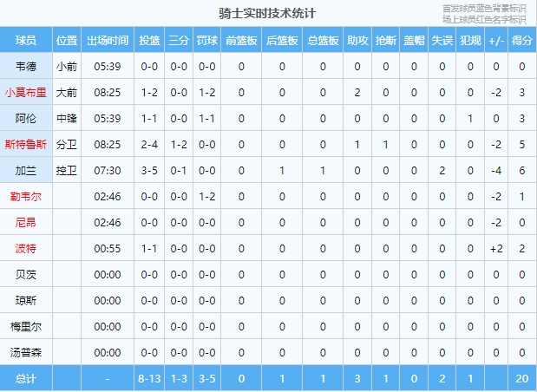
Task: Click the 助攻 column header
Action: [357, 41]
